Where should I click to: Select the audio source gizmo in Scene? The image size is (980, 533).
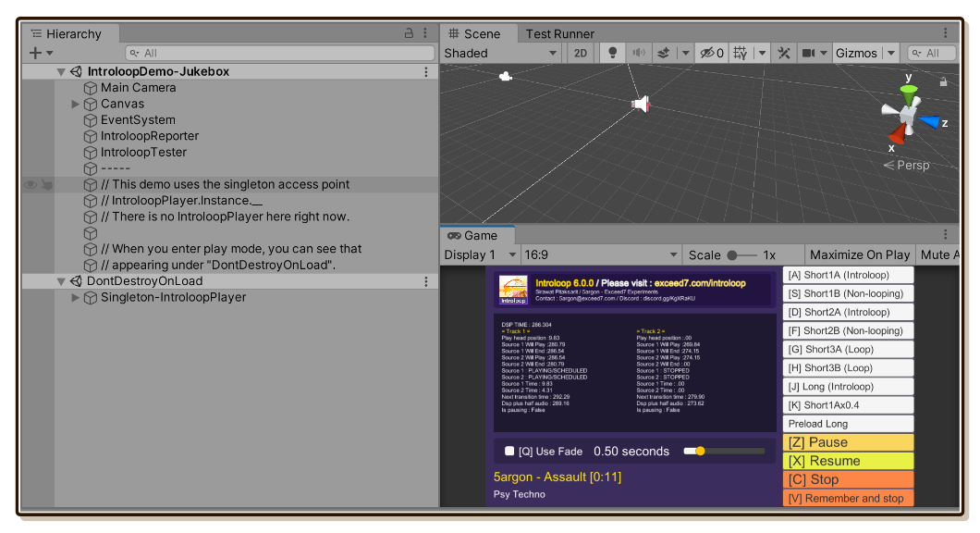click(x=641, y=104)
